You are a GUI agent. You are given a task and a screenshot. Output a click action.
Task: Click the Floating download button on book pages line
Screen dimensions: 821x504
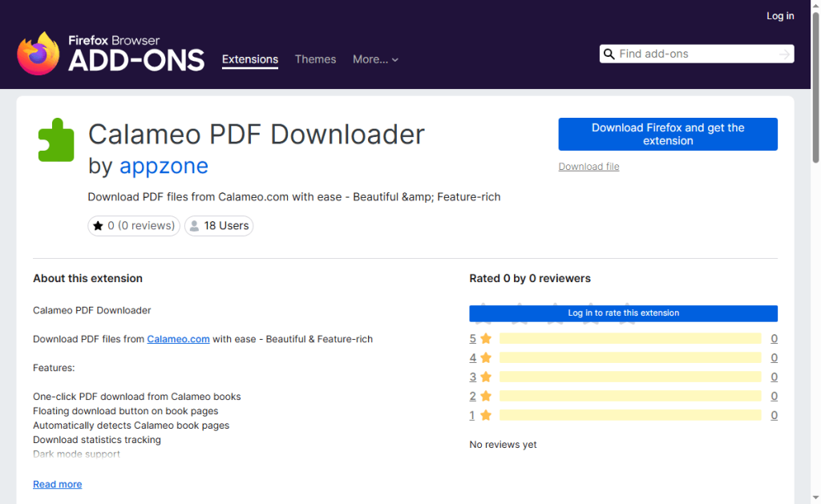tap(126, 411)
